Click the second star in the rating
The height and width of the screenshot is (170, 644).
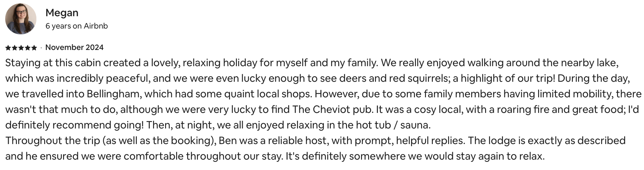point(15,48)
